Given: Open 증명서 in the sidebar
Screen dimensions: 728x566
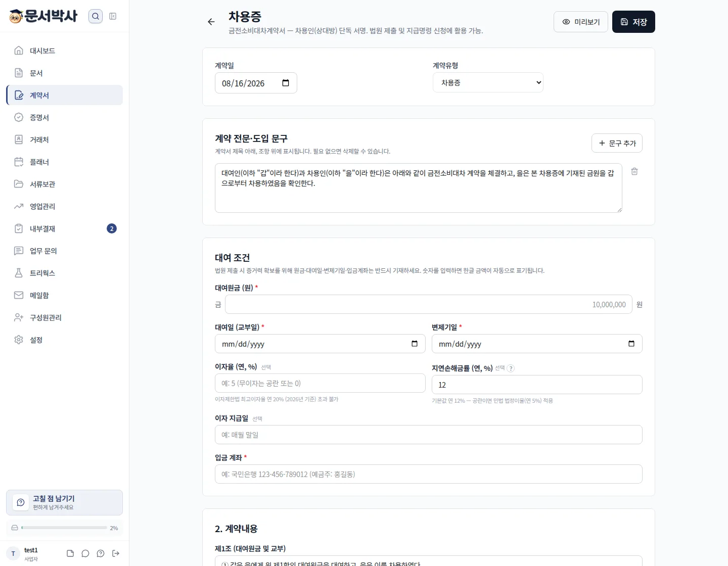Looking at the screenshot, I should click(65, 117).
